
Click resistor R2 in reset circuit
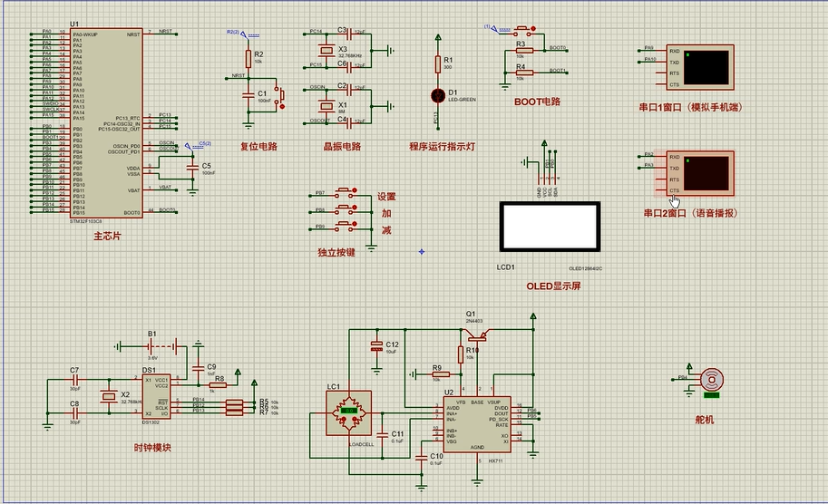pyautogui.click(x=248, y=58)
